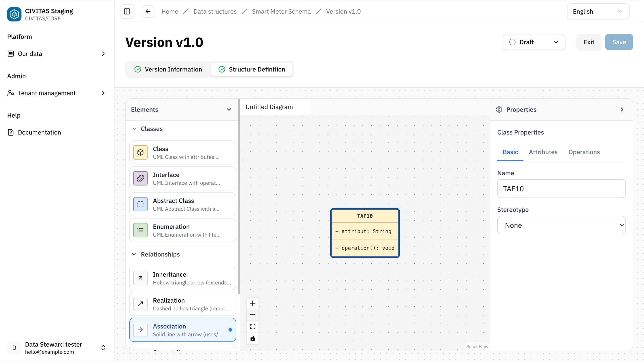Toggle the sidebar collapse icon in the header
The image size is (644, 362).
(x=127, y=11)
